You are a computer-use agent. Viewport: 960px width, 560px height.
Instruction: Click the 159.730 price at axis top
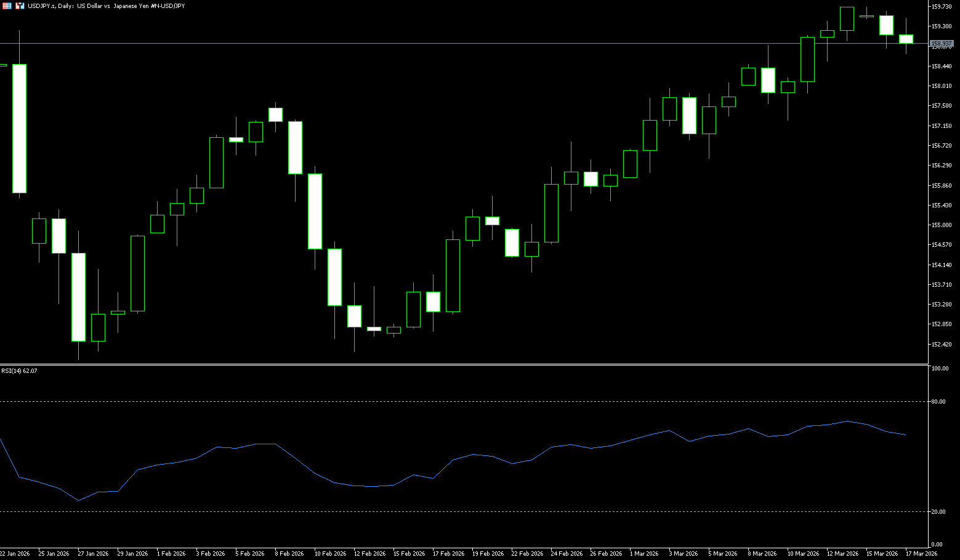(x=942, y=7)
